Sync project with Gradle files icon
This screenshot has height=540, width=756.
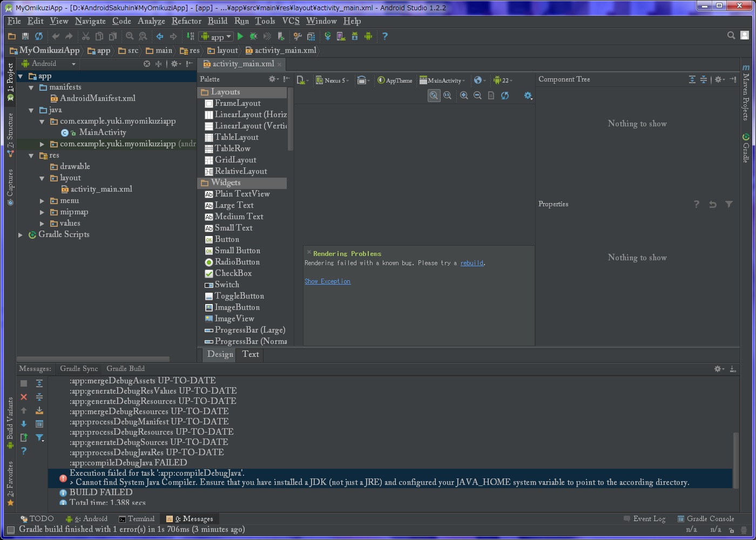point(327,36)
